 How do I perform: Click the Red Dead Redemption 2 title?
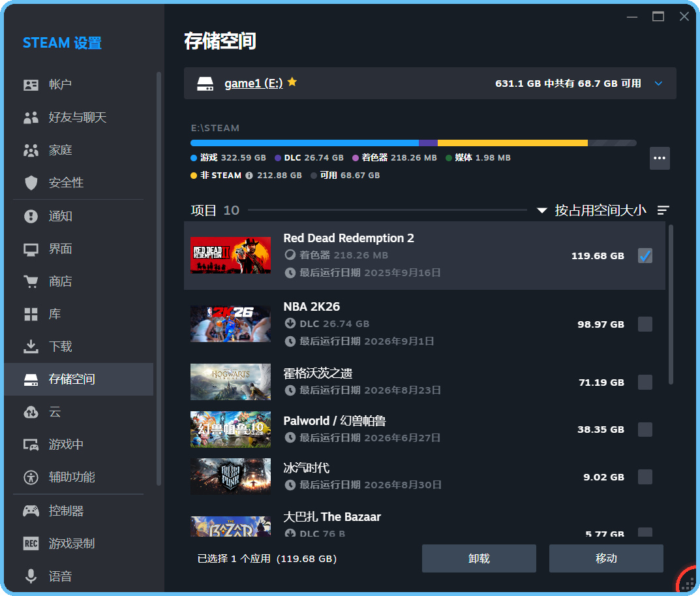tap(348, 238)
